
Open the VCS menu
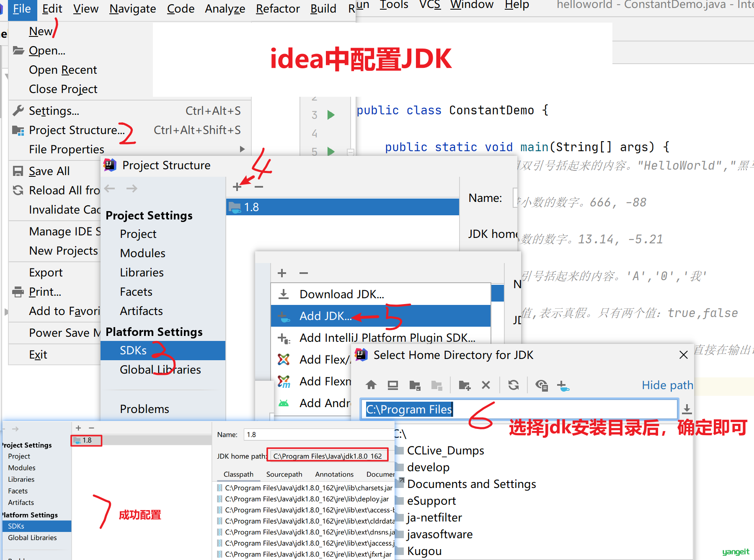click(430, 5)
